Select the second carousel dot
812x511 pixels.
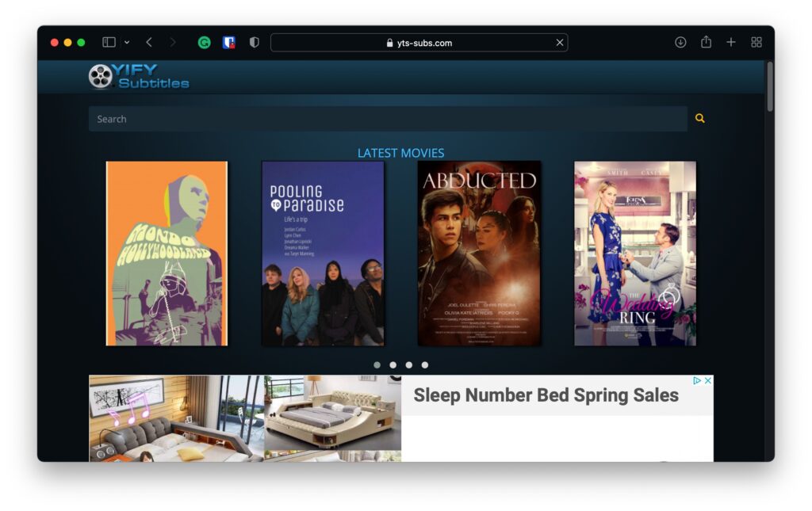[x=393, y=365]
